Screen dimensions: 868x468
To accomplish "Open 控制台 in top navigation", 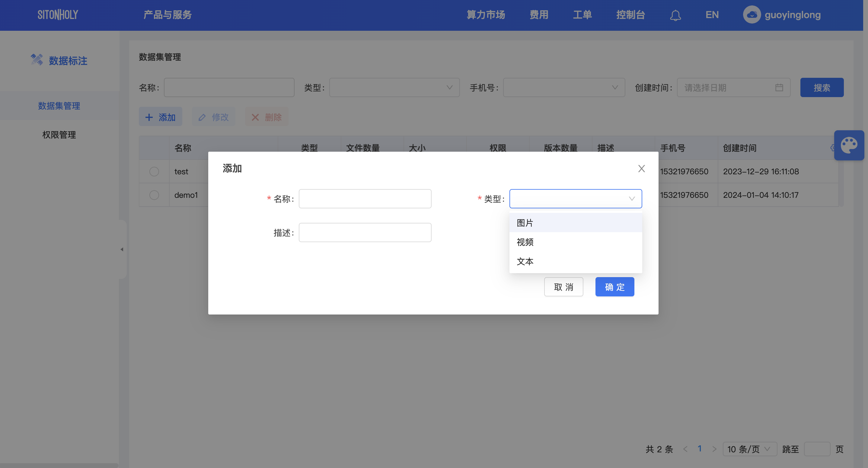I will point(630,15).
